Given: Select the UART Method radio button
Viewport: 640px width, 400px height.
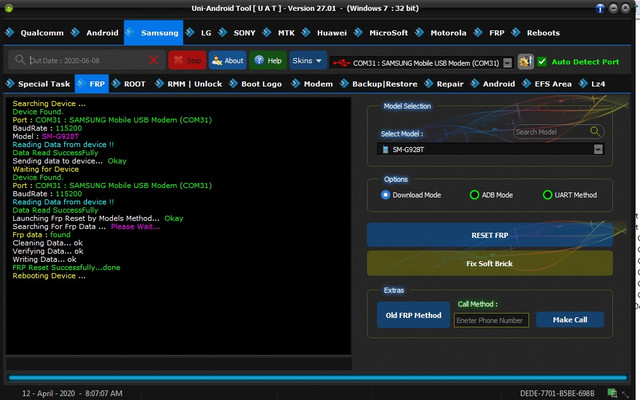Looking at the screenshot, I should point(547,195).
